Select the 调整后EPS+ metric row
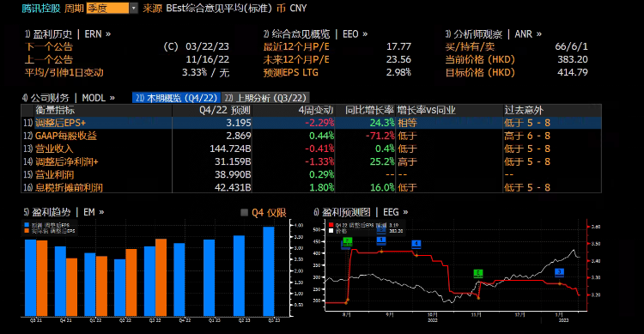Viewport: 644px width, 334px height. click(x=311, y=123)
